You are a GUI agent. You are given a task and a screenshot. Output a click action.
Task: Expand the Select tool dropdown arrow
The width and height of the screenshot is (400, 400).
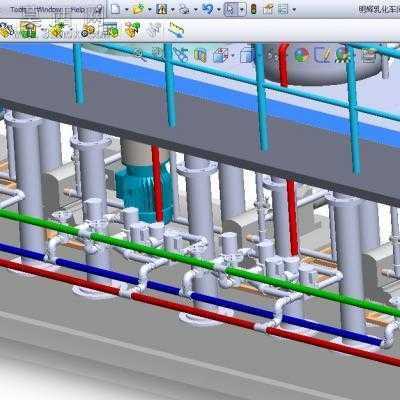pyautogui.click(x=242, y=10)
